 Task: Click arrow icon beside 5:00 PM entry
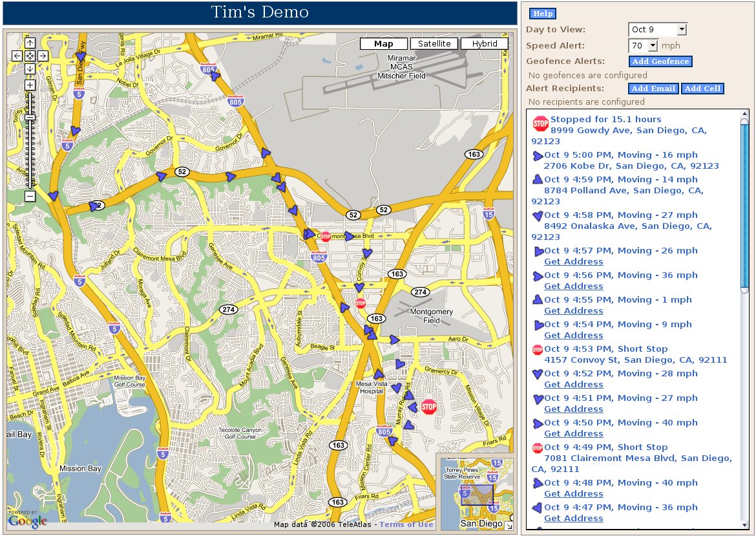pos(538,156)
